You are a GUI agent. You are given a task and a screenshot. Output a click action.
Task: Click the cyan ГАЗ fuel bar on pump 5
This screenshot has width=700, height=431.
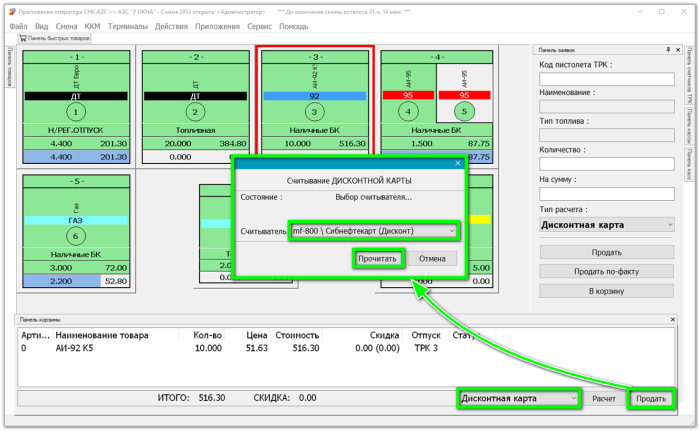pos(76,220)
